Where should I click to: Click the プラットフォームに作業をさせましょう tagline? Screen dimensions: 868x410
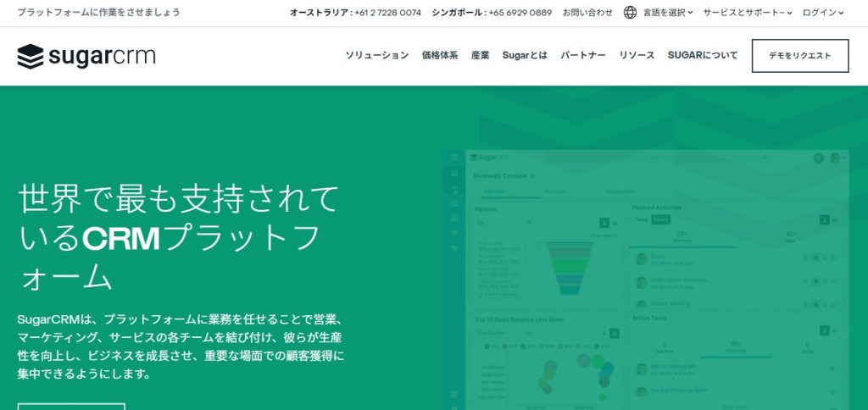[x=98, y=12]
